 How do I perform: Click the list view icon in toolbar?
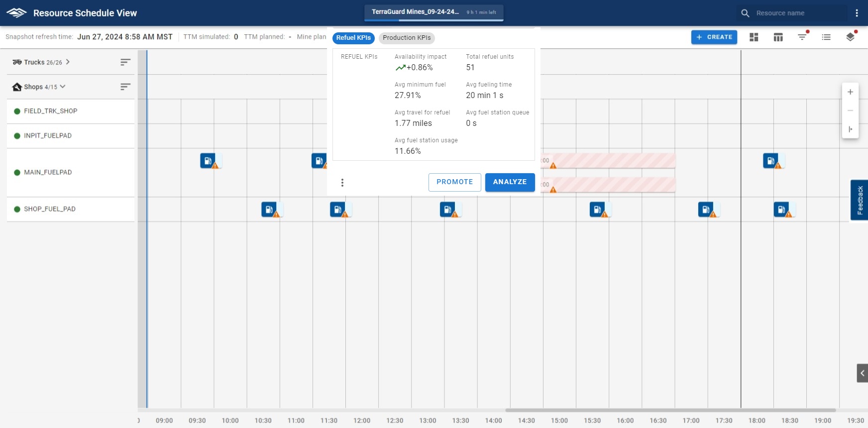[x=826, y=37]
